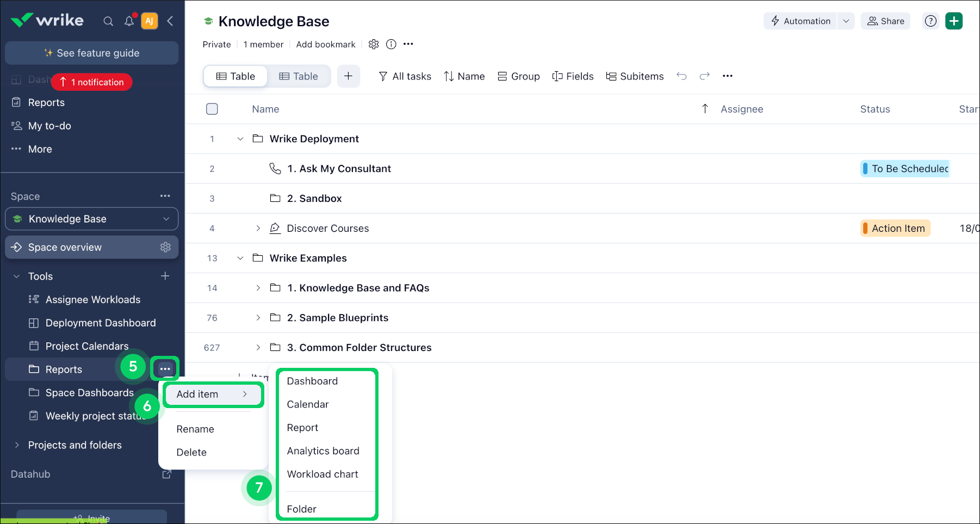Open the help question mark icon
980x524 pixels.
click(x=931, y=21)
